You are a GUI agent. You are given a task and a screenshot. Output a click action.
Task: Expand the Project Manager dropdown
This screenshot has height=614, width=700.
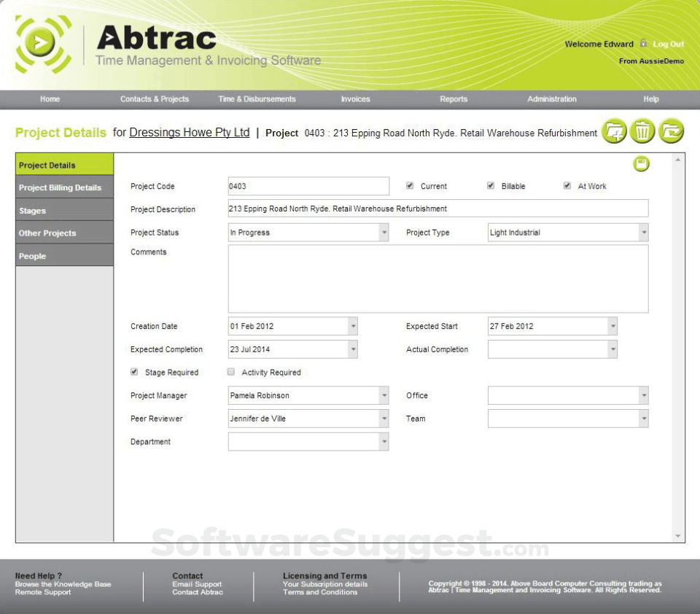pos(384,395)
